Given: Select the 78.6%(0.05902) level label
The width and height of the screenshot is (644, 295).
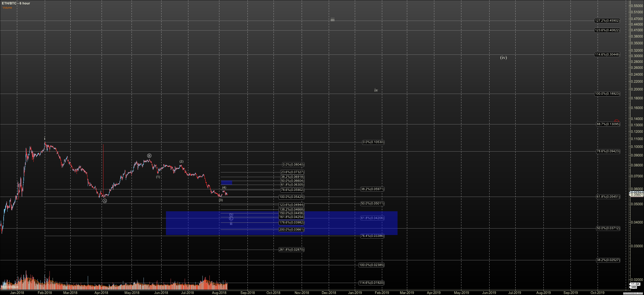Looking at the screenshot, I should pyautogui.click(x=292, y=190).
